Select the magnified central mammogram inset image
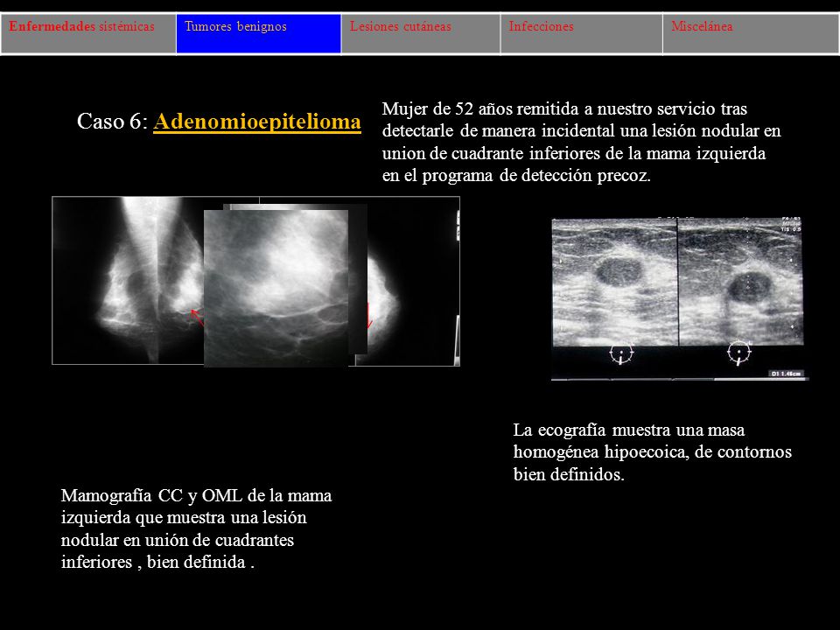 276,288
